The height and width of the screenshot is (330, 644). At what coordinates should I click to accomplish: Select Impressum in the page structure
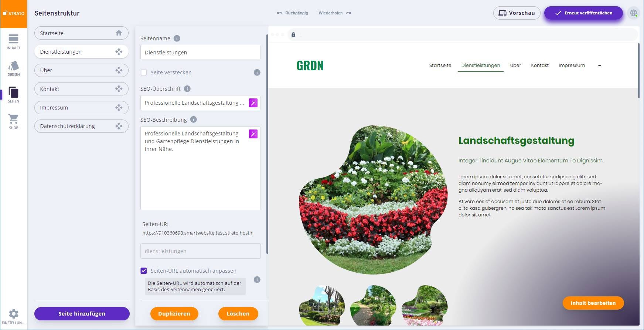pos(81,108)
